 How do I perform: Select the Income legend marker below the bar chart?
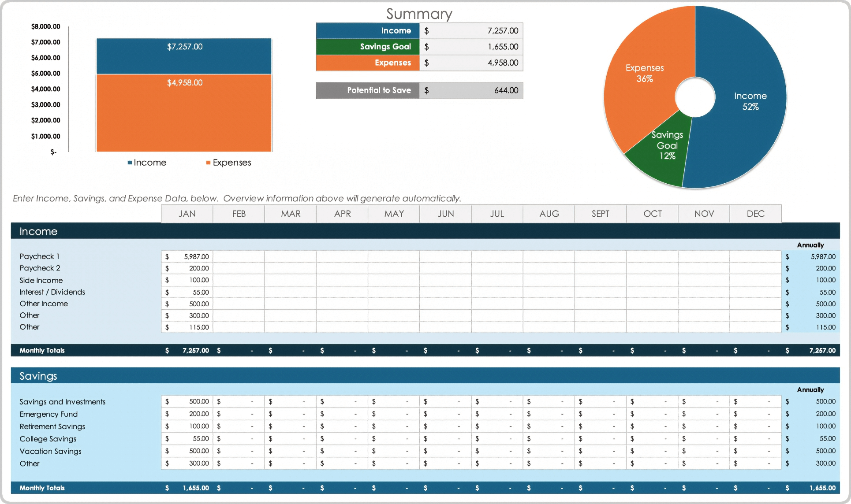(131, 162)
